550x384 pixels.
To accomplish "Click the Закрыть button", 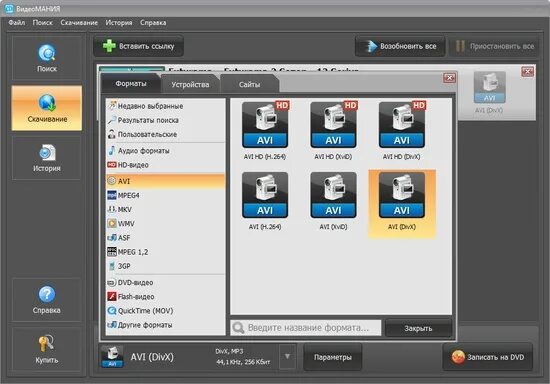I will 418,328.
